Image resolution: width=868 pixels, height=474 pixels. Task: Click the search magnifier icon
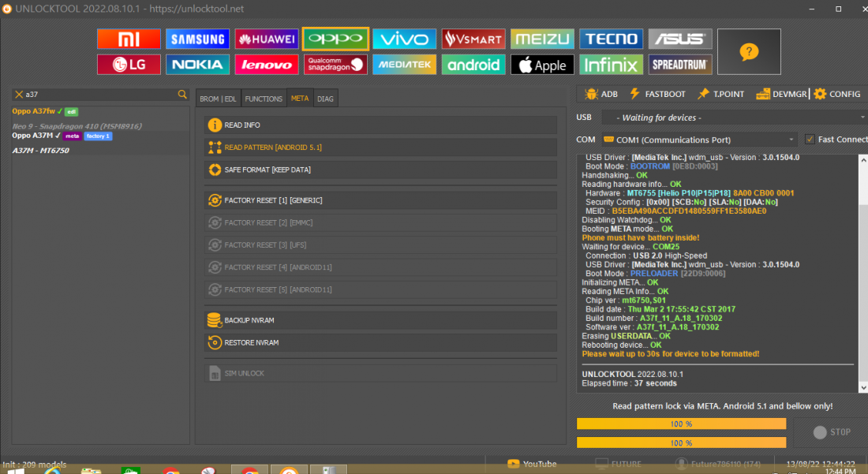(182, 95)
